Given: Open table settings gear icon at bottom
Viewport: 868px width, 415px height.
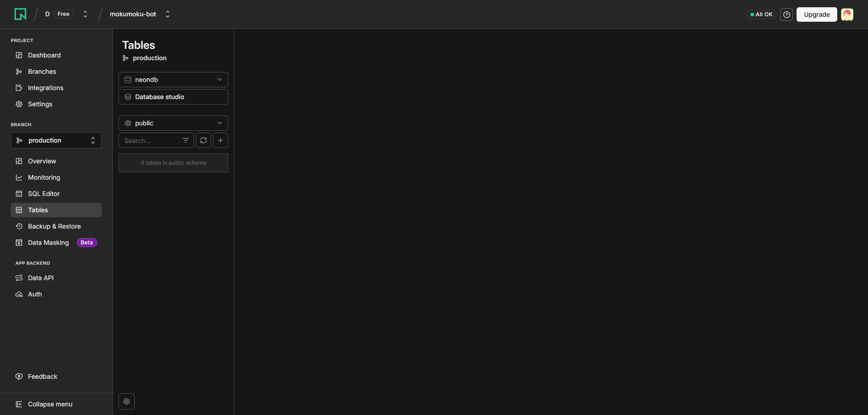Looking at the screenshot, I should 127,401.
